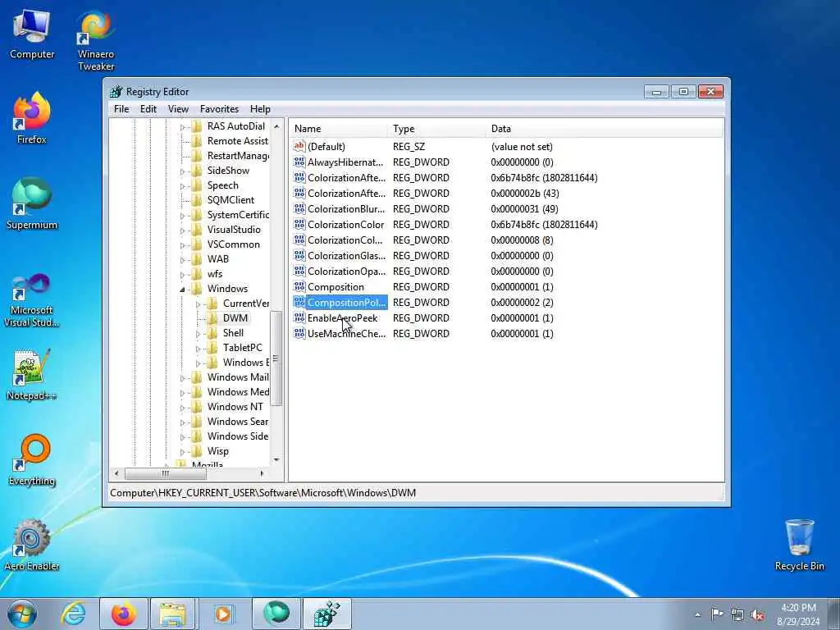Expand the SideShow key
The width and height of the screenshot is (840, 630).
point(182,171)
